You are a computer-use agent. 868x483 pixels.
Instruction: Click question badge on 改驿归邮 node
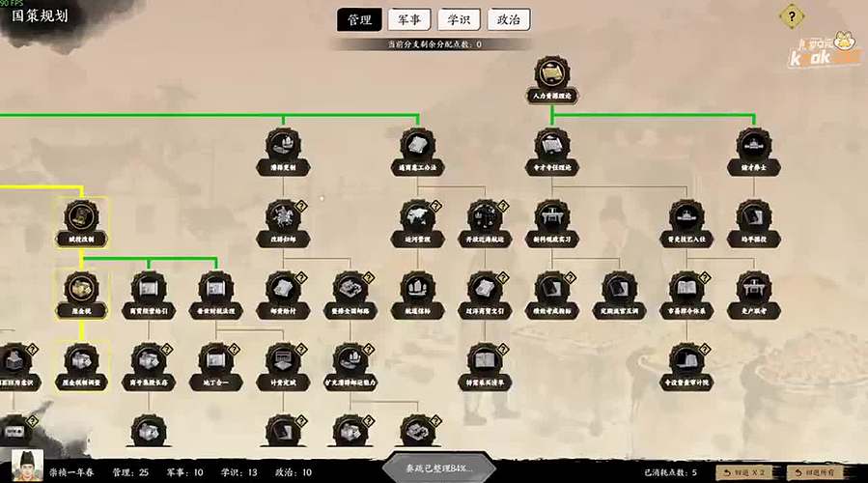301,206
